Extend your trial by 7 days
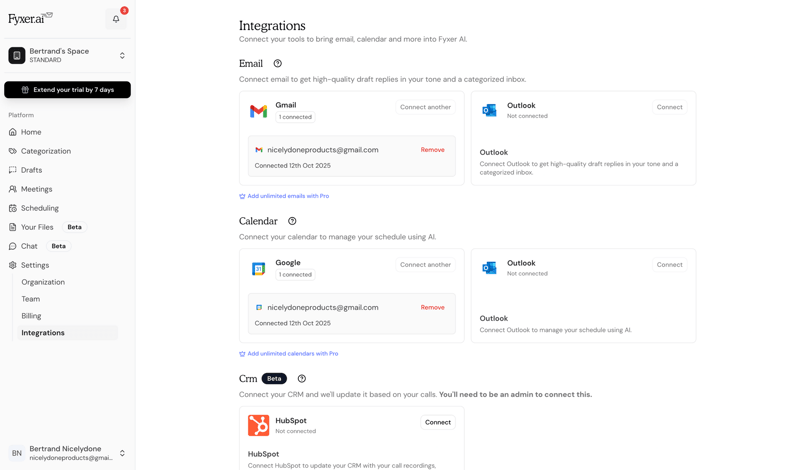This screenshot has width=800, height=470. pos(67,90)
